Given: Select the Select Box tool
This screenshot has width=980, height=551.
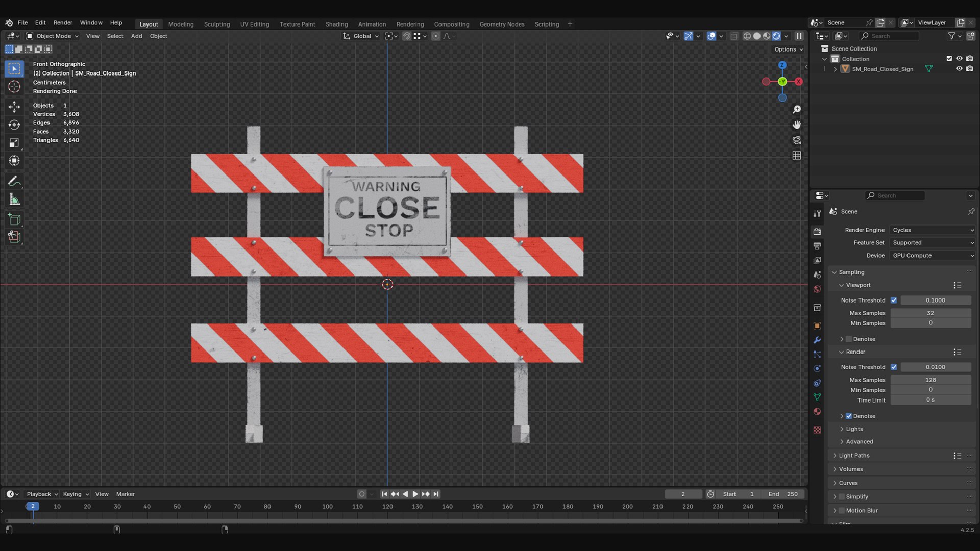Looking at the screenshot, I should pos(14,68).
